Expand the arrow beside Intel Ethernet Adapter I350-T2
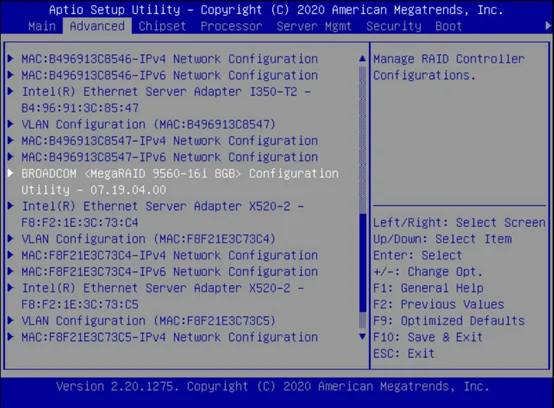 pyautogui.click(x=11, y=91)
